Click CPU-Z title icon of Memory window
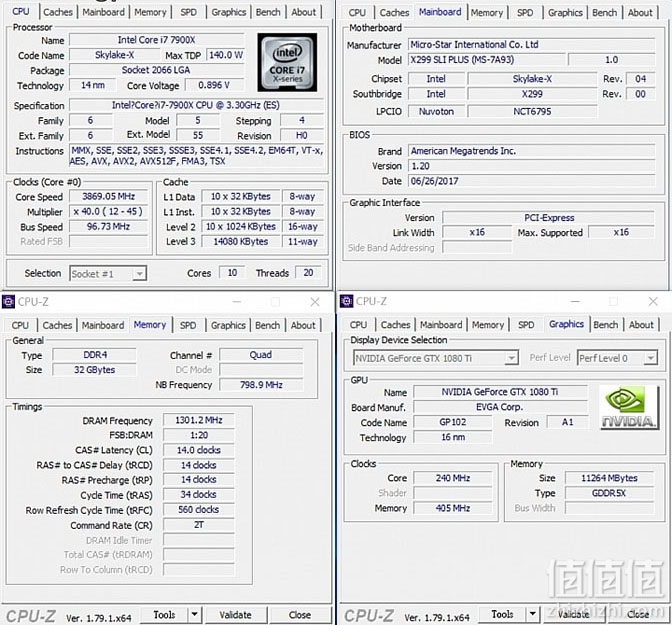 tap(8, 302)
